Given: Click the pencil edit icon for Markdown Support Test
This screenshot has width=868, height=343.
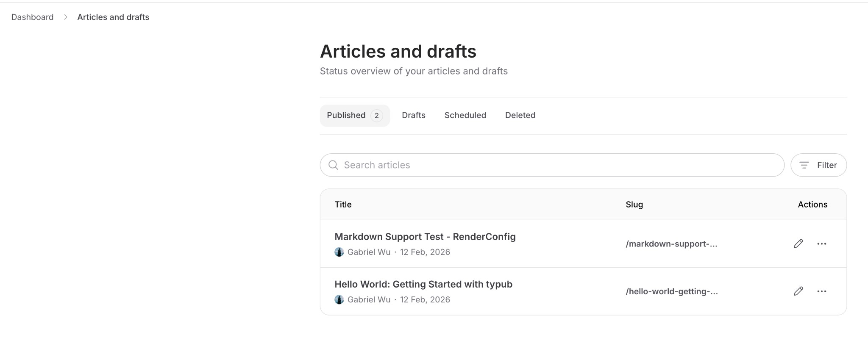Looking at the screenshot, I should coord(798,243).
